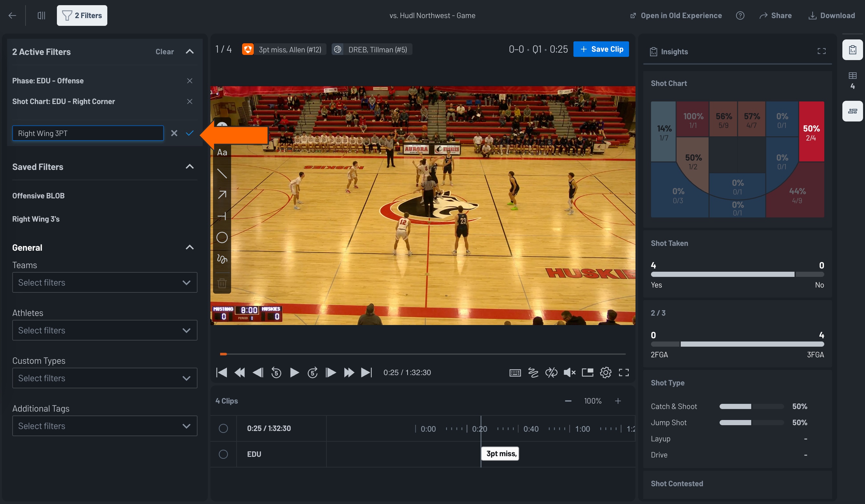This screenshot has height=504, width=865.
Task: Select the circle drawing tool
Action: click(x=222, y=237)
